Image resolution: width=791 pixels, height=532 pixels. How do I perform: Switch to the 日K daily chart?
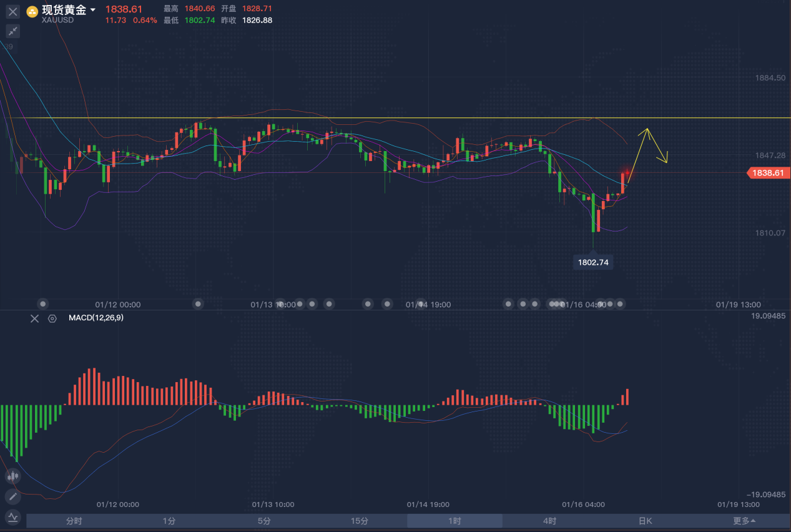pyautogui.click(x=645, y=521)
